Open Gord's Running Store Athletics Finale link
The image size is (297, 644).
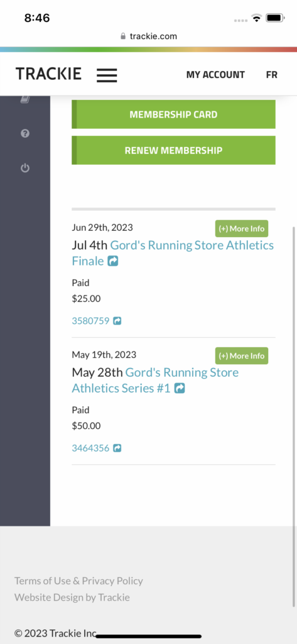(173, 253)
